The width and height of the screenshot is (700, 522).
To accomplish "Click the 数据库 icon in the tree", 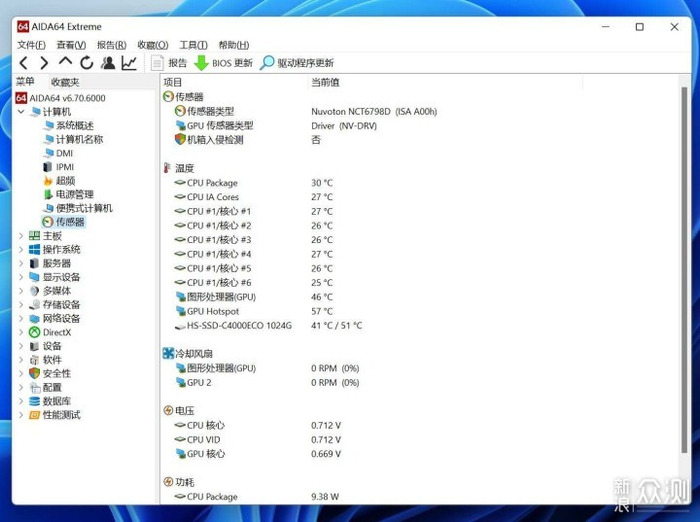I will tap(34, 401).
